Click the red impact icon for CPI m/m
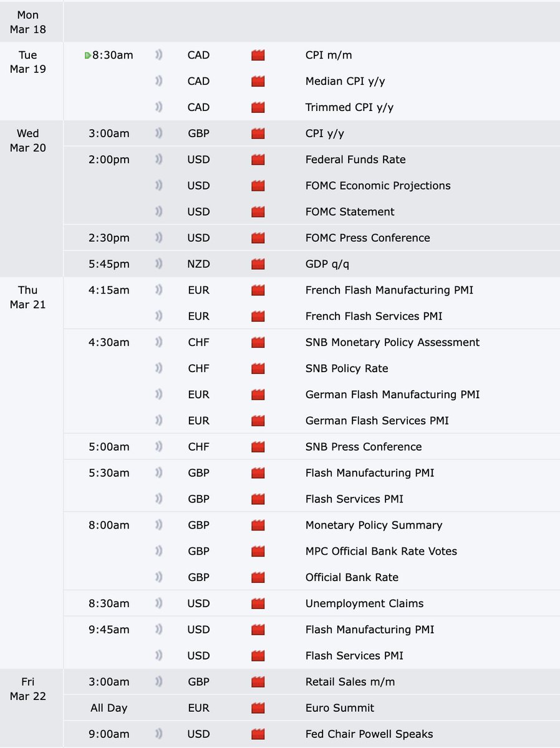560x748 pixels. (x=258, y=55)
